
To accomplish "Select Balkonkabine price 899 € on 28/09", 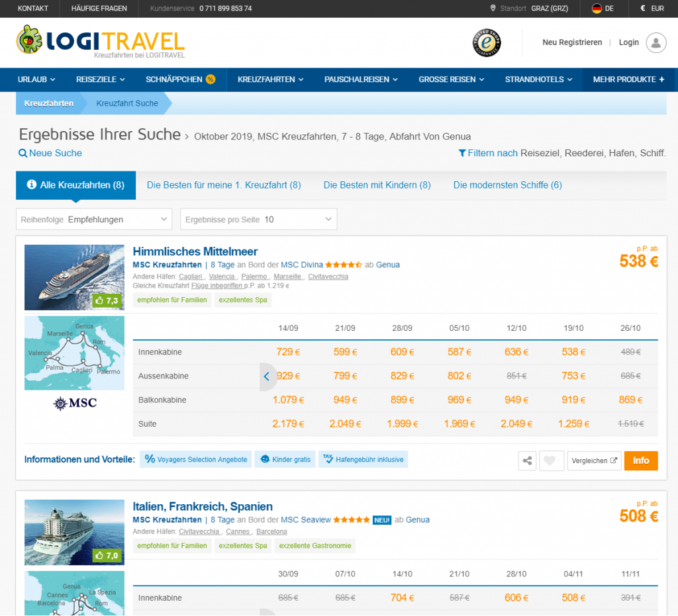I will (402, 400).
